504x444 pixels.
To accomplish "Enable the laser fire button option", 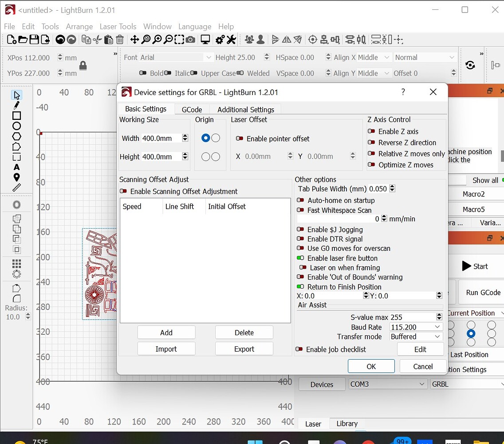I will (301, 258).
